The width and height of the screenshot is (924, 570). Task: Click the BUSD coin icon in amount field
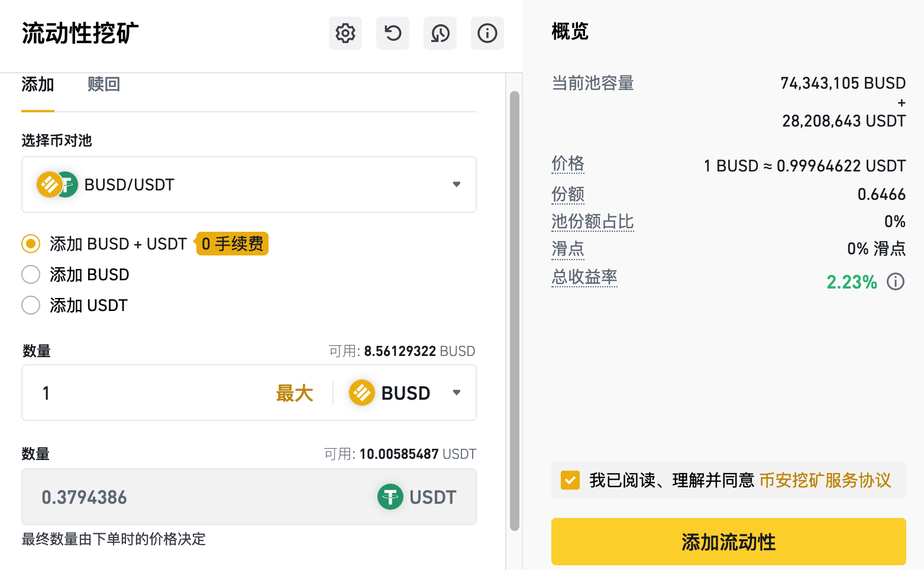tap(362, 393)
